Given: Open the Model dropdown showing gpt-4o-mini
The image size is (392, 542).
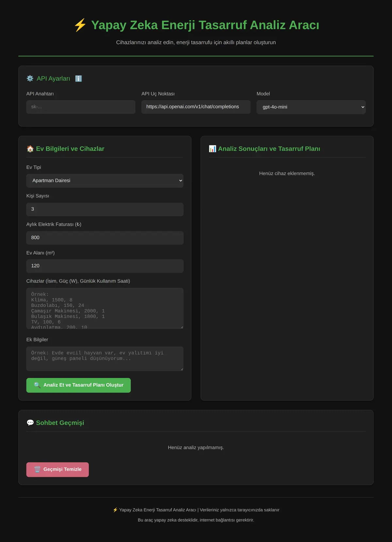Looking at the screenshot, I should click(x=311, y=107).
